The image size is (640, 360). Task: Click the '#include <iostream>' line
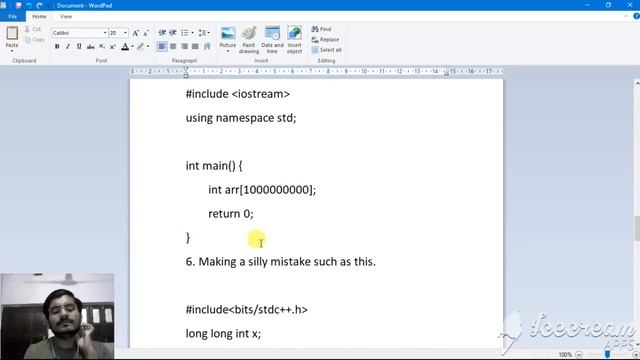238,94
